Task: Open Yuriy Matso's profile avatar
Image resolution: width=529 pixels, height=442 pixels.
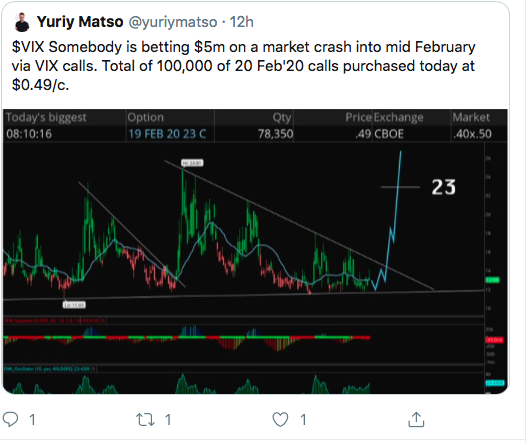Action: point(22,22)
